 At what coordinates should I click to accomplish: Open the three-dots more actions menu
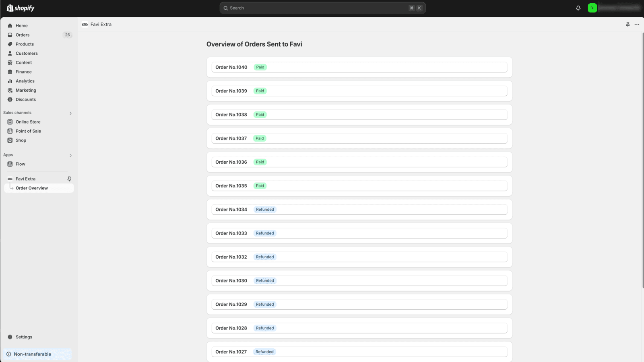click(637, 25)
